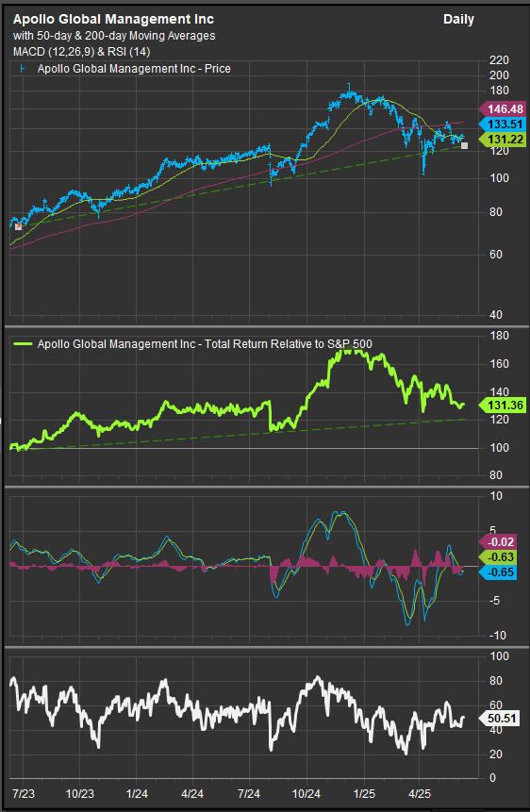The width and height of the screenshot is (530, 812).
Task: Click the blue price legend marker icon
Action: pyautogui.click(x=23, y=68)
